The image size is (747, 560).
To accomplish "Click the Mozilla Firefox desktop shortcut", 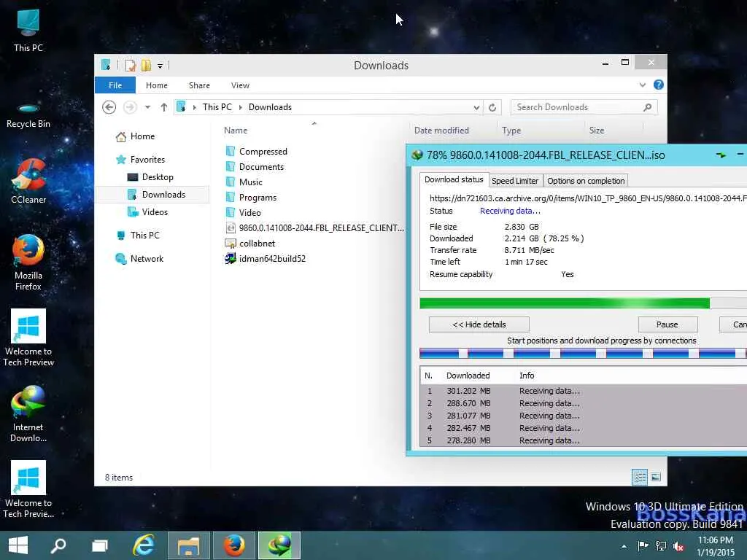I will coord(28,252).
